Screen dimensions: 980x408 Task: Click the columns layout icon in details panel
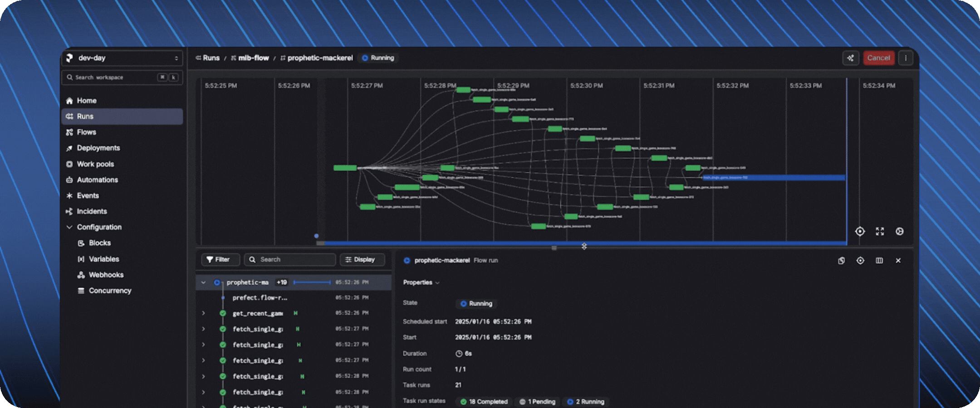tap(879, 261)
